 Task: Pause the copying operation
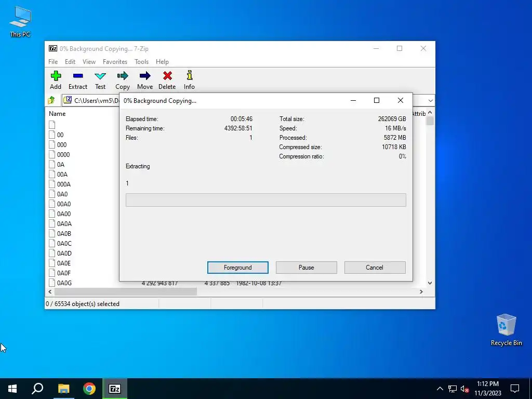[x=307, y=268]
